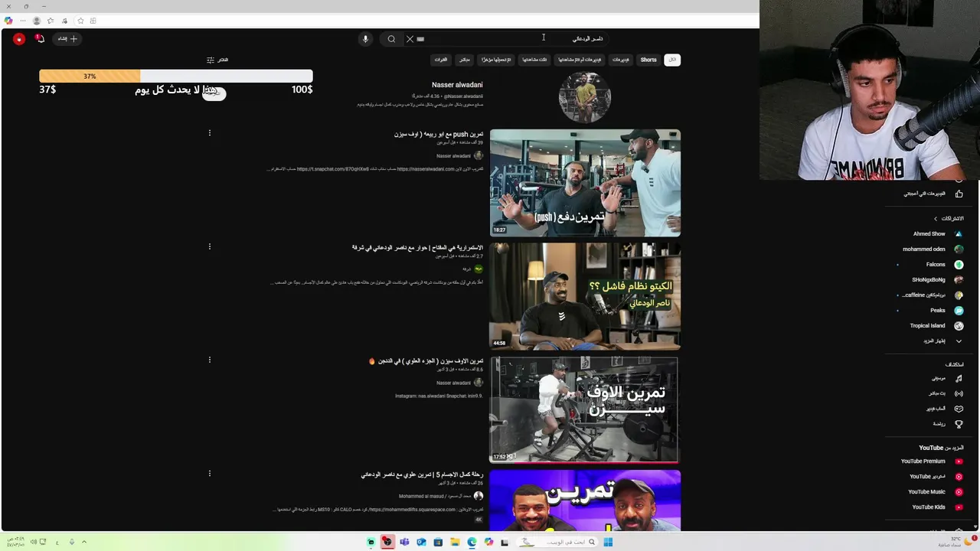This screenshot has height=551, width=980.
Task: Open mohammed oden subscription
Action: (933, 249)
